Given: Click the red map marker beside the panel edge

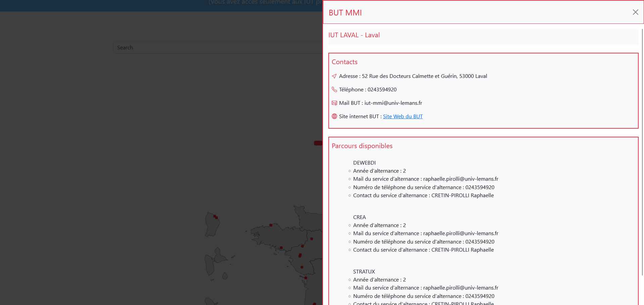Looking at the screenshot, I should 318,143.
